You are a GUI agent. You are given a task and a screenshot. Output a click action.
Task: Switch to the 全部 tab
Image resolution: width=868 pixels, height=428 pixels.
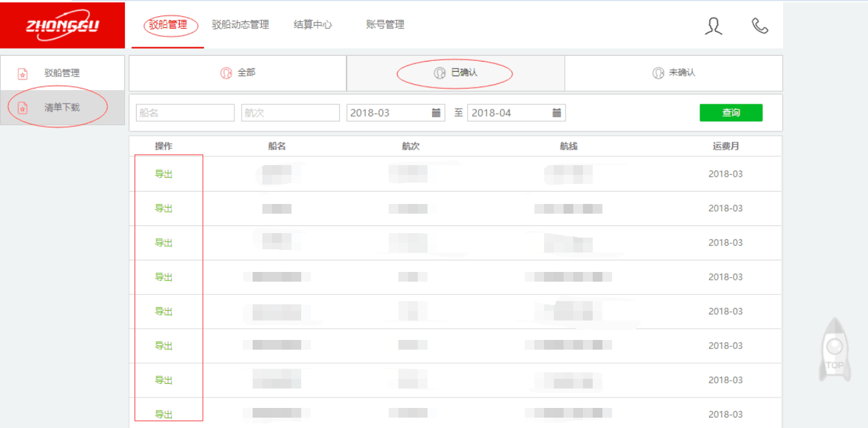point(238,73)
